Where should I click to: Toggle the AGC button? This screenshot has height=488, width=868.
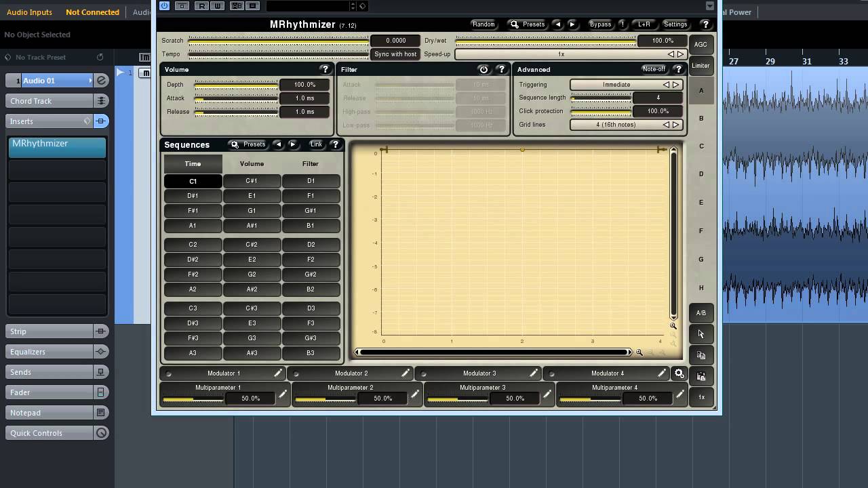(x=701, y=45)
